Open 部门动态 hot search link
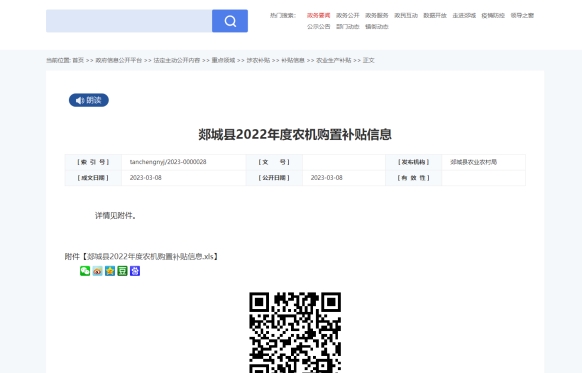The image size is (582, 373). click(x=348, y=27)
